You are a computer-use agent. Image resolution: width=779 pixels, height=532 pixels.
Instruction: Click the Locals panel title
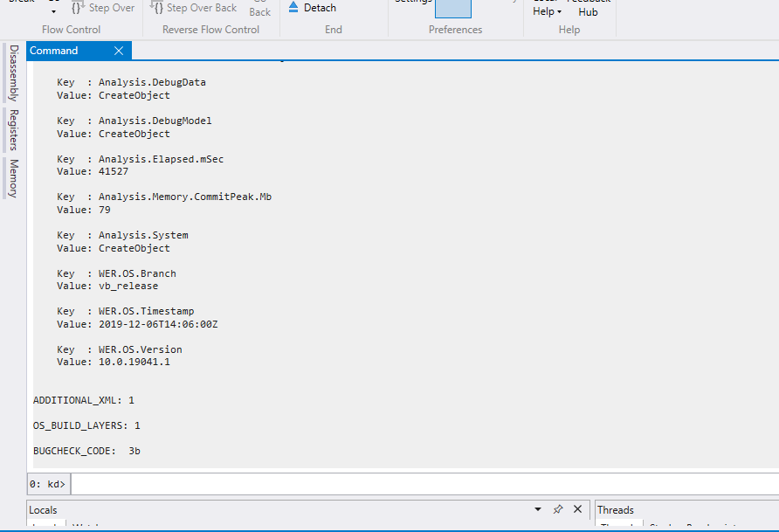pyautogui.click(x=43, y=510)
